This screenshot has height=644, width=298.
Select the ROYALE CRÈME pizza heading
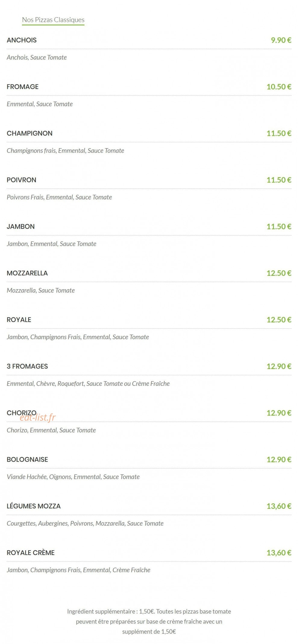pyautogui.click(x=31, y=553)
